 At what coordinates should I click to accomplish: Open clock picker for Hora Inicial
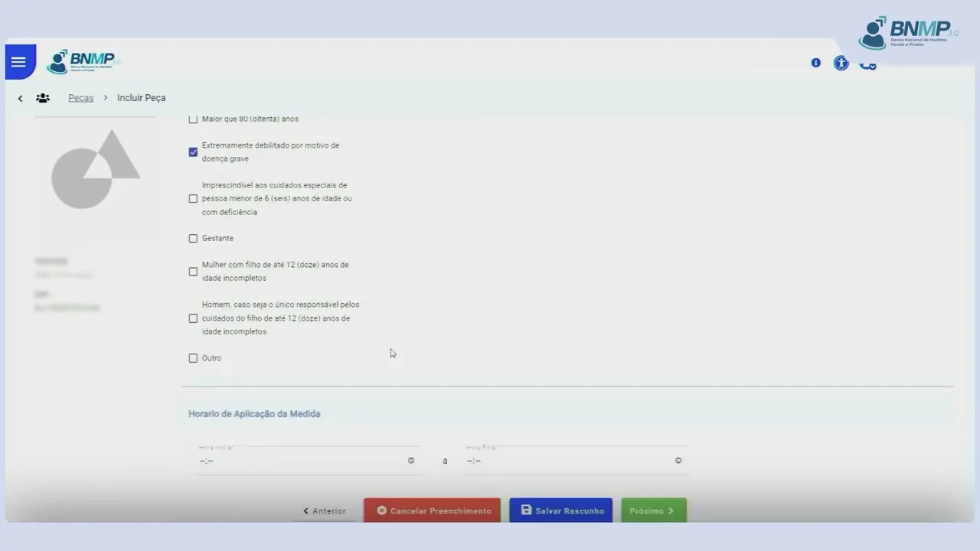point(411,461)
